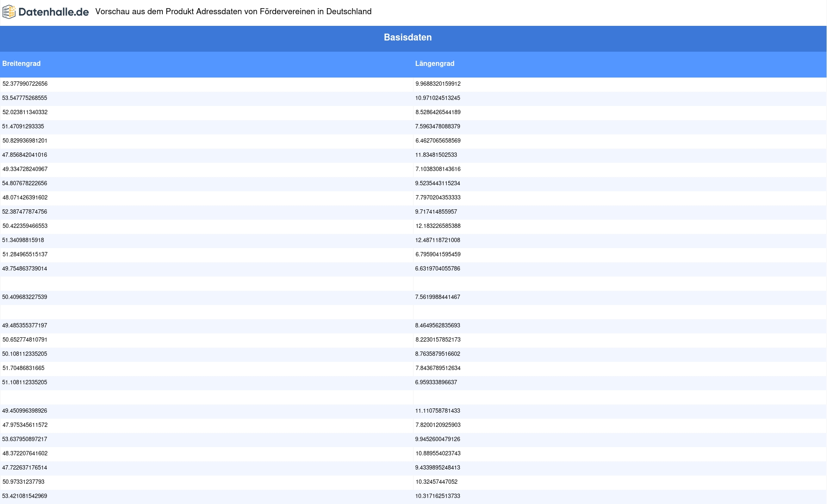Image resolution: width=827 pixels, height=504 pixels.
Task: Click longitude 11.110758781433
Action: (438, 411)
